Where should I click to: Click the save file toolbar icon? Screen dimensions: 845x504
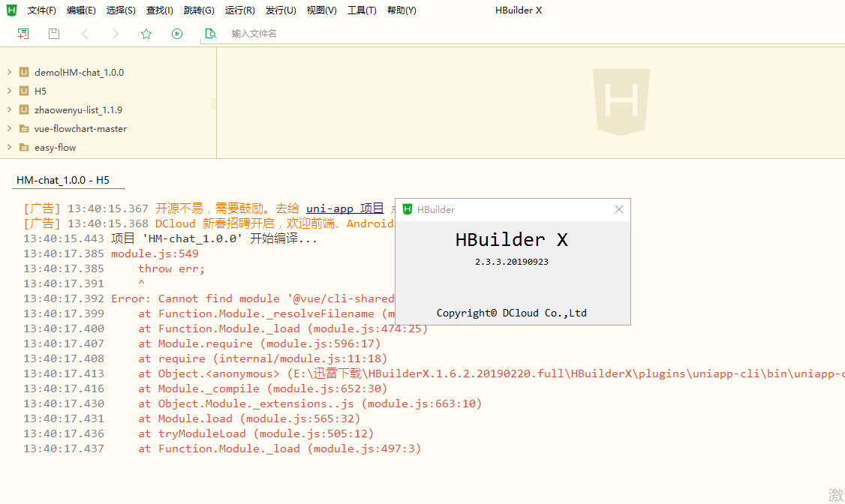click(x=54, y=34)
